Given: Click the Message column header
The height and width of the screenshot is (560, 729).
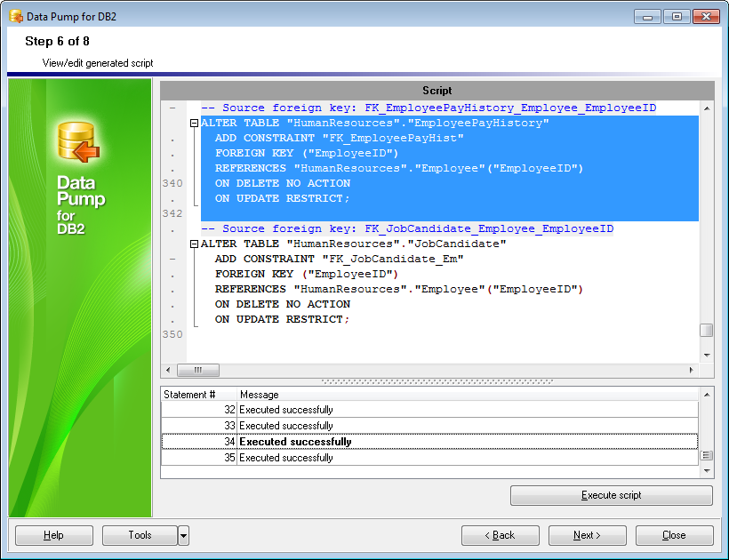Looking at the screenshot, I should coord(468,395).
